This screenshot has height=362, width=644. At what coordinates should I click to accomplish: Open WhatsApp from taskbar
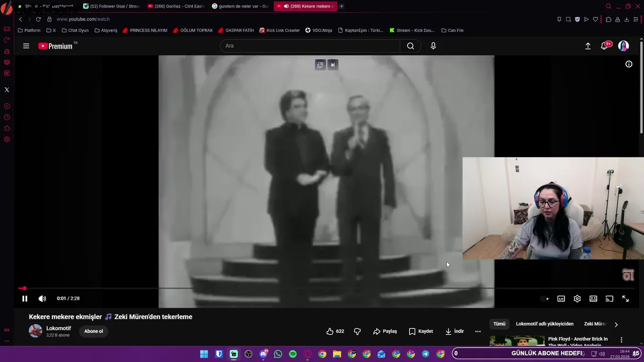tap(278, 354)
